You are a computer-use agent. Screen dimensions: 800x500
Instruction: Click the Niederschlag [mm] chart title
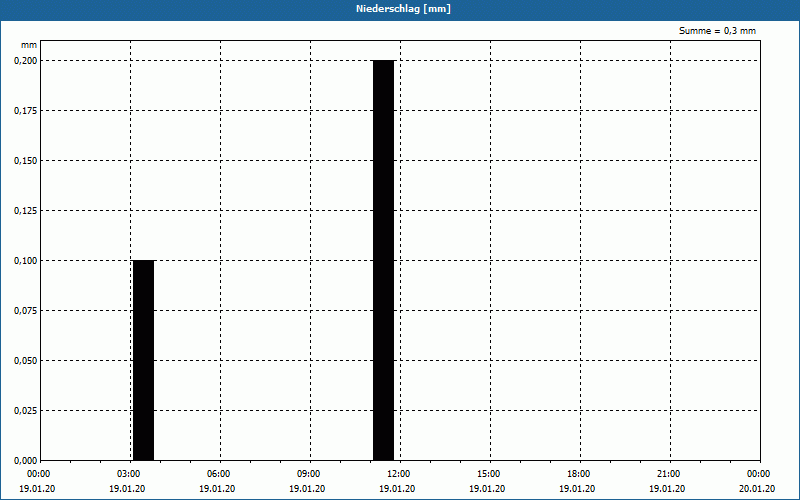point(403,9)
